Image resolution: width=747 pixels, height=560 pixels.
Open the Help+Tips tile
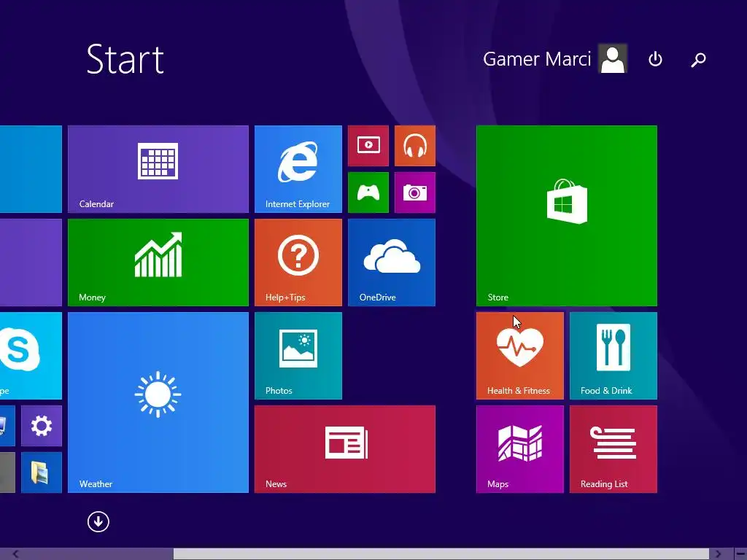298,262
